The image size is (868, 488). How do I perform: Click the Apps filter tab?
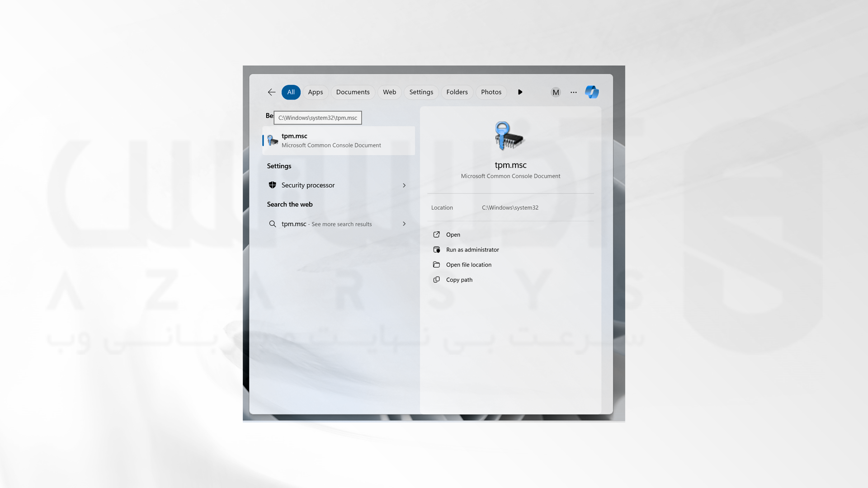pyautogui.click(x=316, y=92)
